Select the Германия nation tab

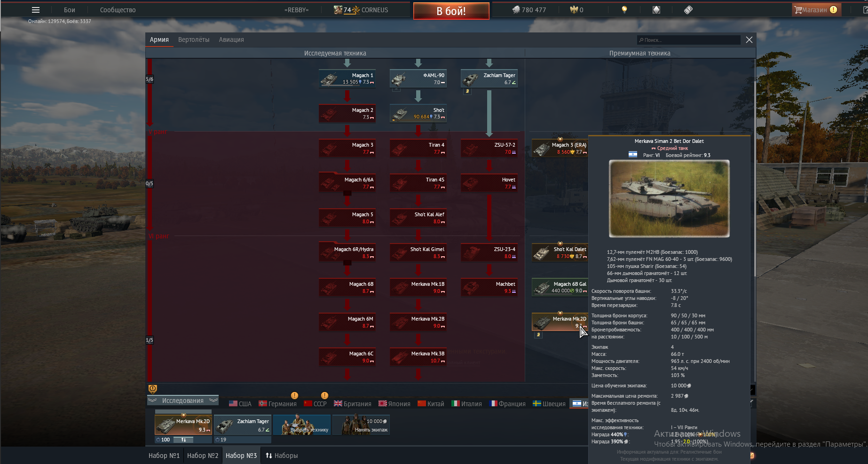coord(278,404)
